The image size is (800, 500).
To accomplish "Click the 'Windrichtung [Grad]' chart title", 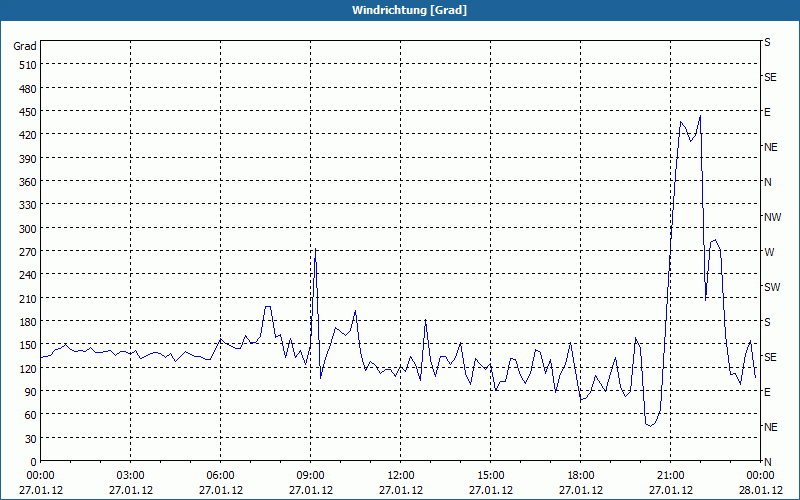I will 409,10.
